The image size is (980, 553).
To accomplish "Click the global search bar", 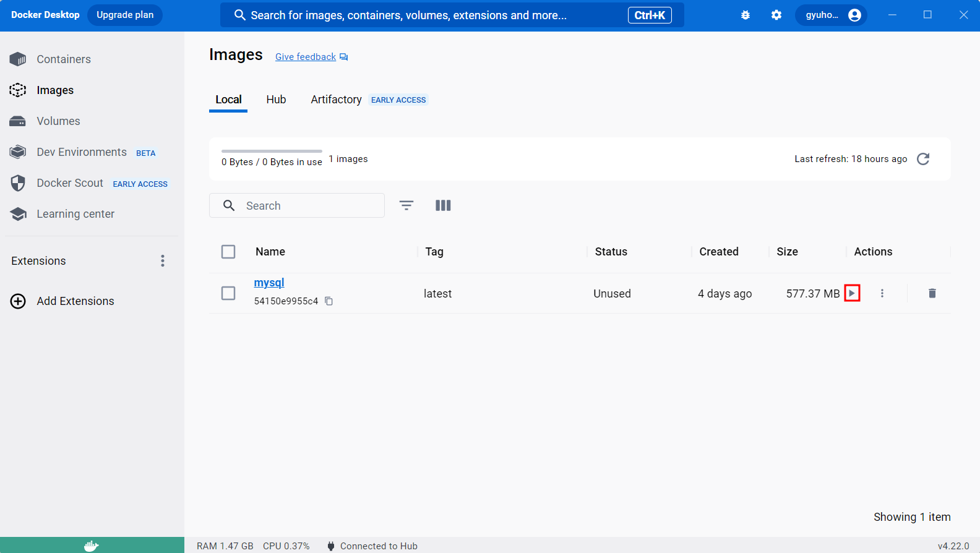I will (452, 15).
